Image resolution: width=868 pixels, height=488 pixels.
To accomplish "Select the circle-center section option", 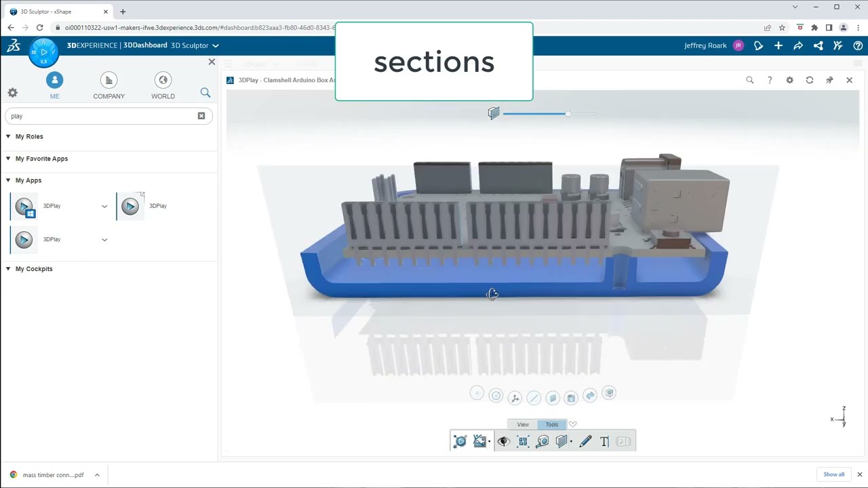I will [x=496, y=396].
